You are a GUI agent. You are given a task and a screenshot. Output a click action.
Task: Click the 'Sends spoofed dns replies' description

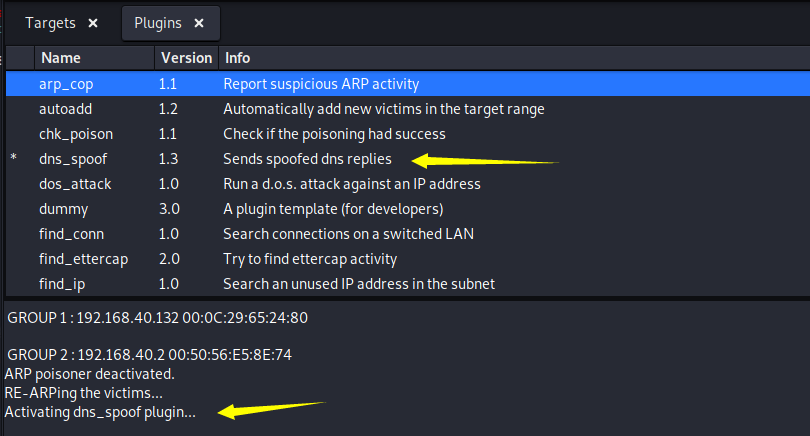(307, 159)
